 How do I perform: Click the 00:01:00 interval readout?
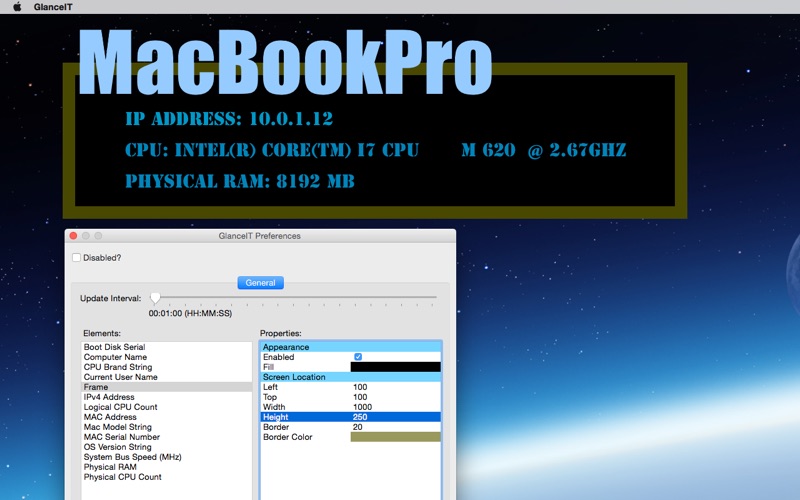[x=190, y=313]
